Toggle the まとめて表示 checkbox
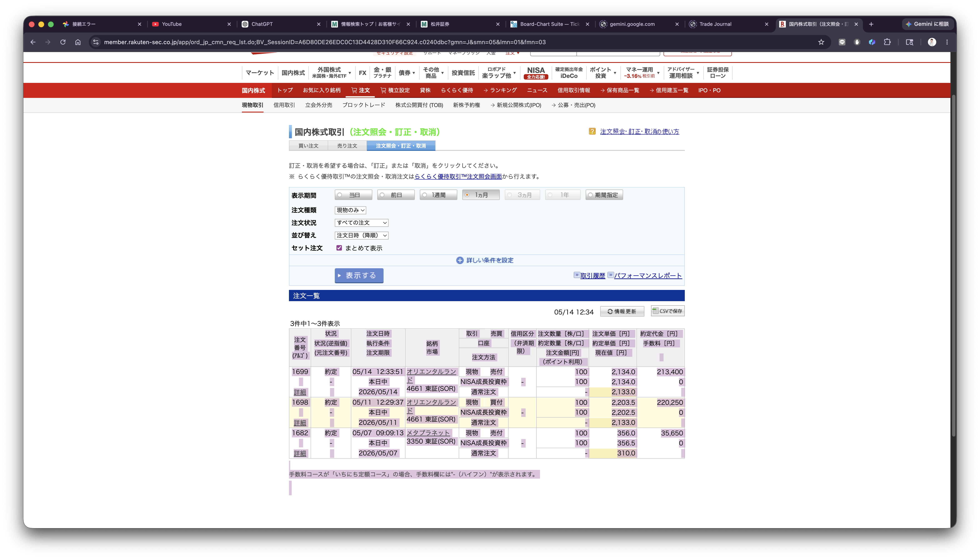 (339, 248)
